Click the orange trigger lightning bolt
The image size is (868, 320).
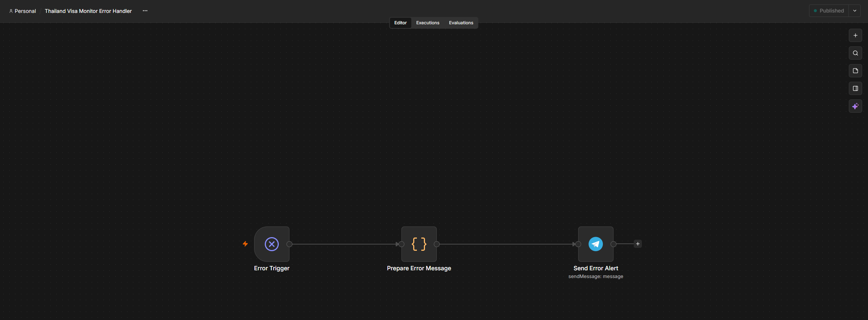[x=245, y=244]
